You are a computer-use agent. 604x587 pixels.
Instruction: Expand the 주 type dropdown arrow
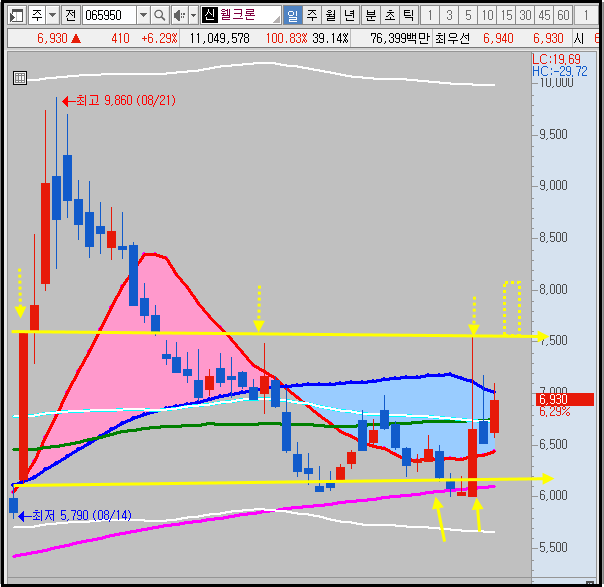pos(53,15)
